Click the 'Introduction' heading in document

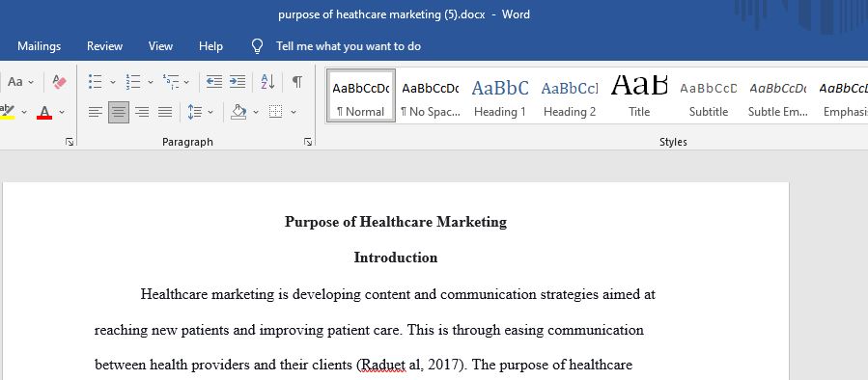coord(396,258)
